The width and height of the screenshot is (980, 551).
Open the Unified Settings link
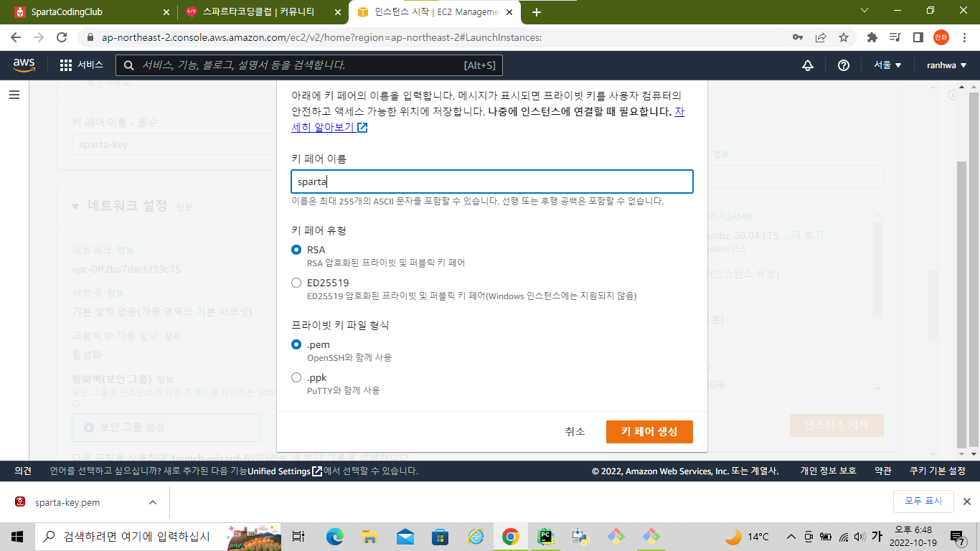285,471
